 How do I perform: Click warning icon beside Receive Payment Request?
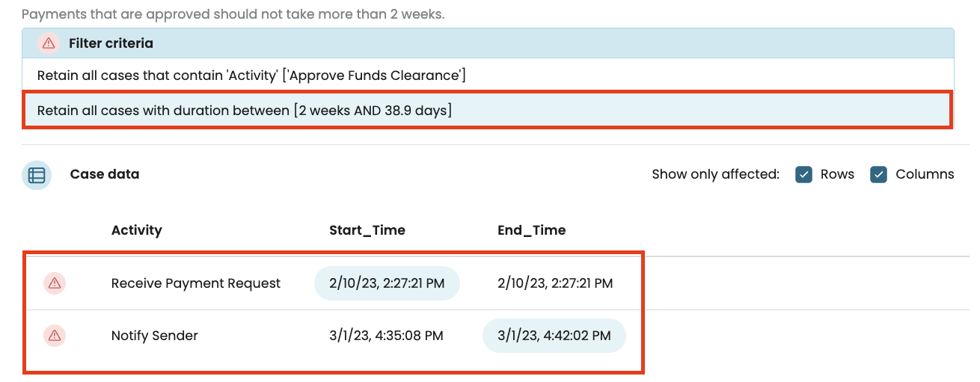coord(54,283)
